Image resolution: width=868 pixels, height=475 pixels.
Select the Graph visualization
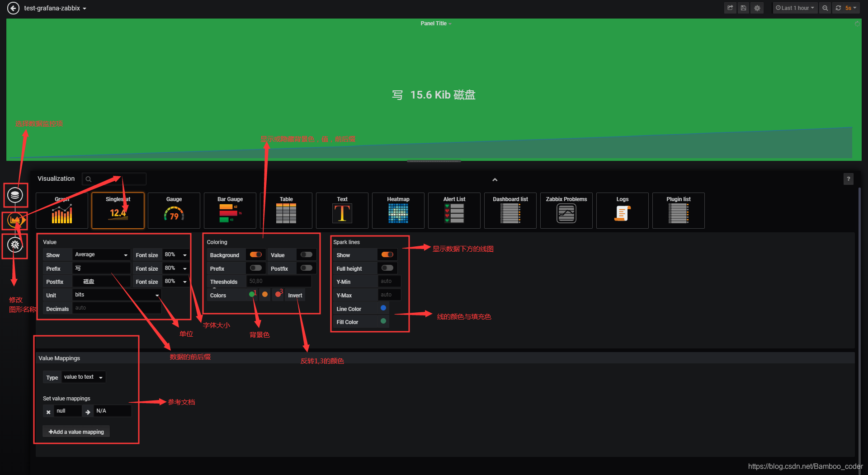(62, 211)
